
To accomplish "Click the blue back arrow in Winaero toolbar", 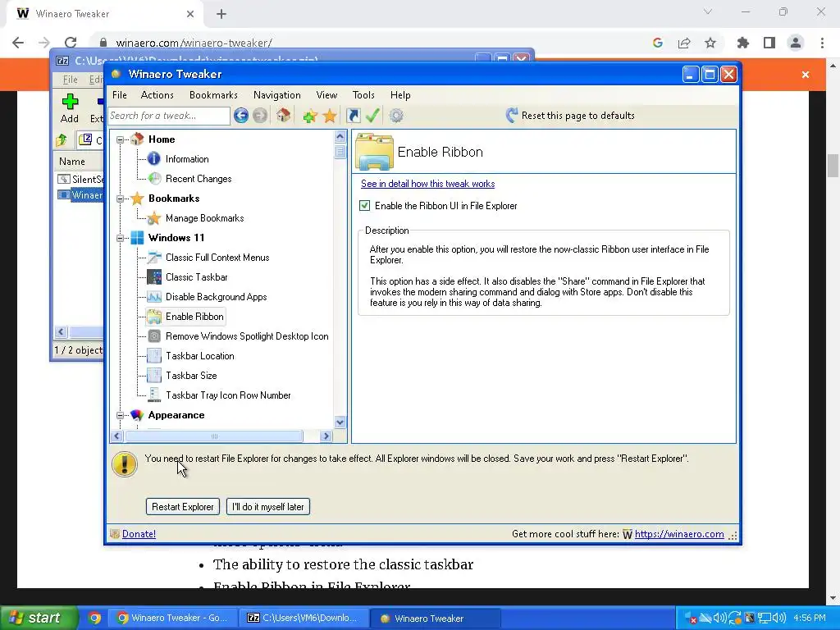I will point(241,115).
